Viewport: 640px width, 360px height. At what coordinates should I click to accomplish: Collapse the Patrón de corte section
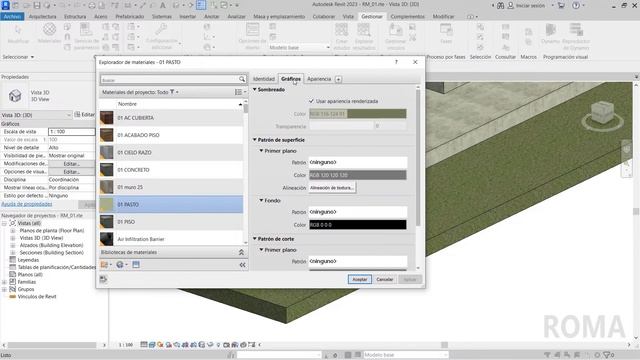tap(255, 239)
